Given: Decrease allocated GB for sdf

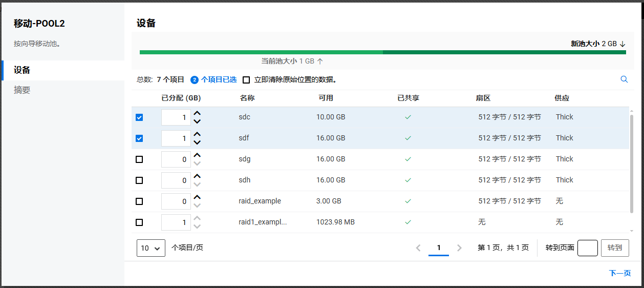Looking at the screenshot, I should (197, 142).
